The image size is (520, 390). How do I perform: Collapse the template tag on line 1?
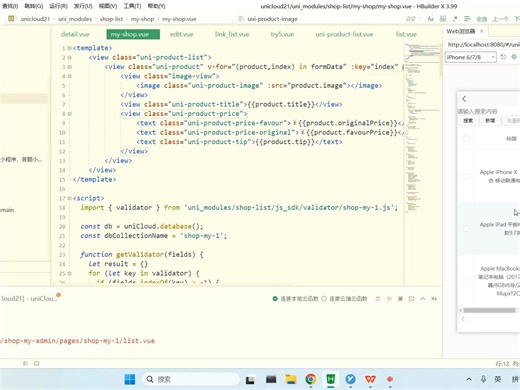69,48
